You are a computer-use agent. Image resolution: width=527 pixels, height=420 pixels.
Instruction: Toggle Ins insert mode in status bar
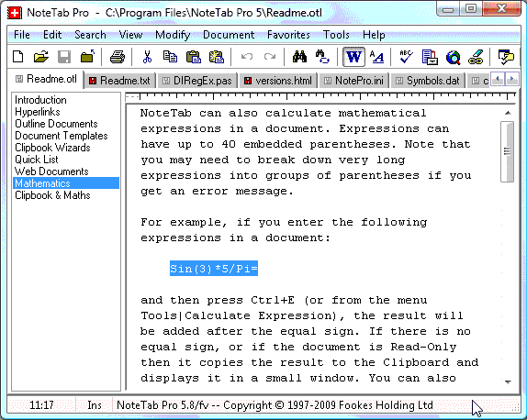pyautogui.click(x=95, y=405)
